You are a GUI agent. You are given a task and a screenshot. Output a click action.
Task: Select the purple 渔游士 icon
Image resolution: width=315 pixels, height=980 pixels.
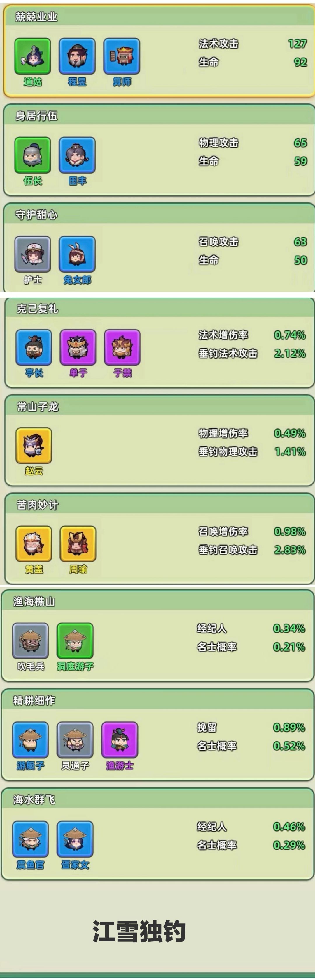[120, 740]
